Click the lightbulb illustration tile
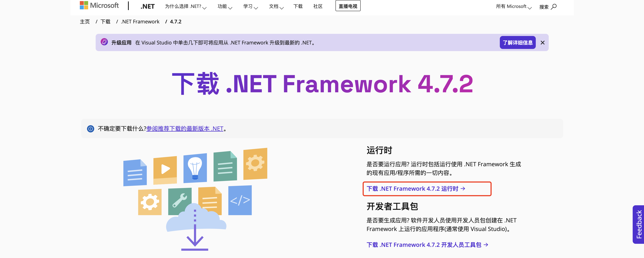 (x=195, y=168)
